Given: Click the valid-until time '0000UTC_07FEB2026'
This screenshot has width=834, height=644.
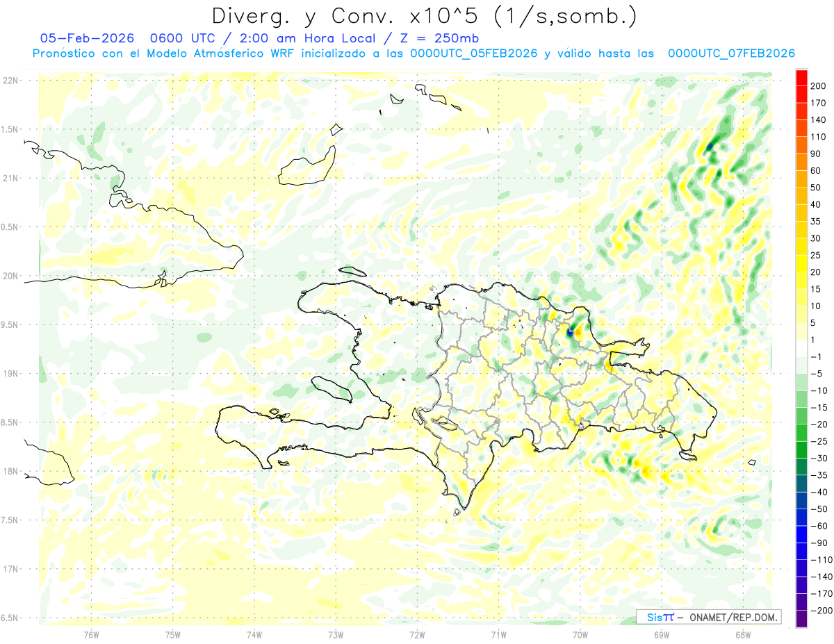Looking at the screenshot, I should [x=731, y=53].
